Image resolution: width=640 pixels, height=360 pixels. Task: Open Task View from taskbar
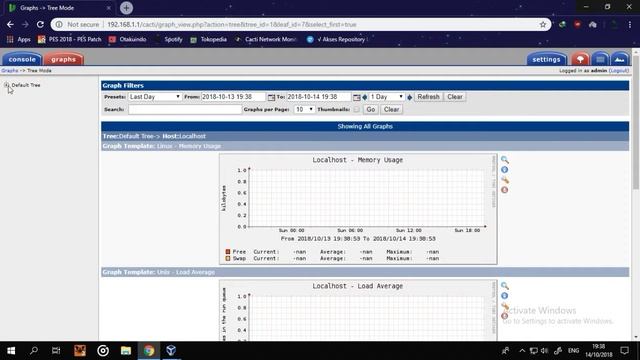tap(56, 351)
